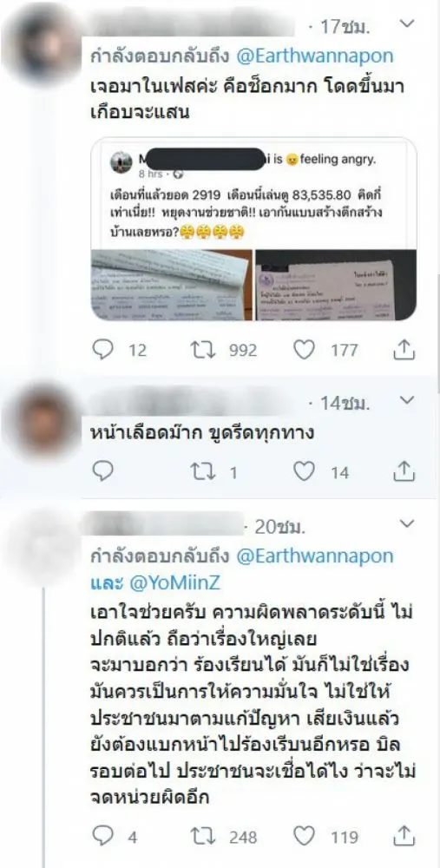
Task: Open the blurred avatar of the 14ชม. tweet
Action: click(43, 421)
